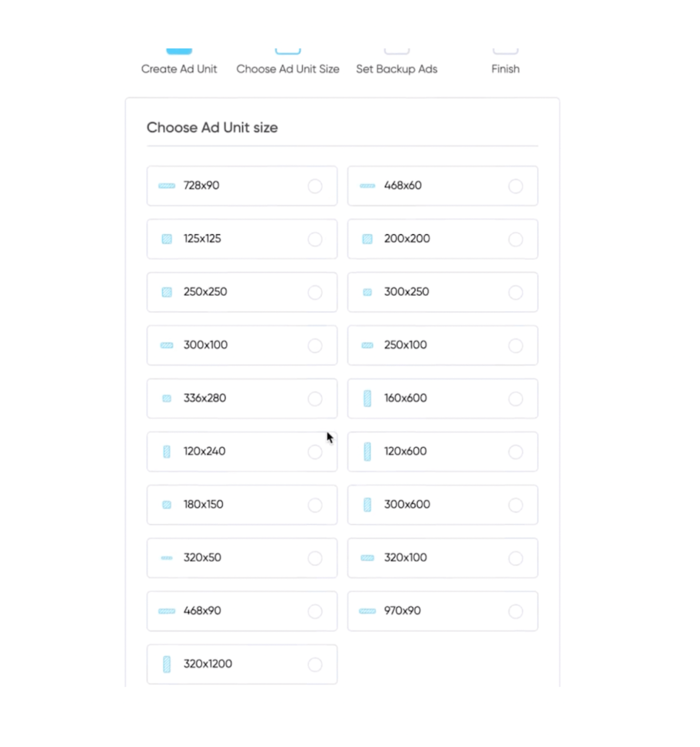Click the 320x1200 vertical shape icon
This screenshot has height=747, width=700.
point(167,664)
